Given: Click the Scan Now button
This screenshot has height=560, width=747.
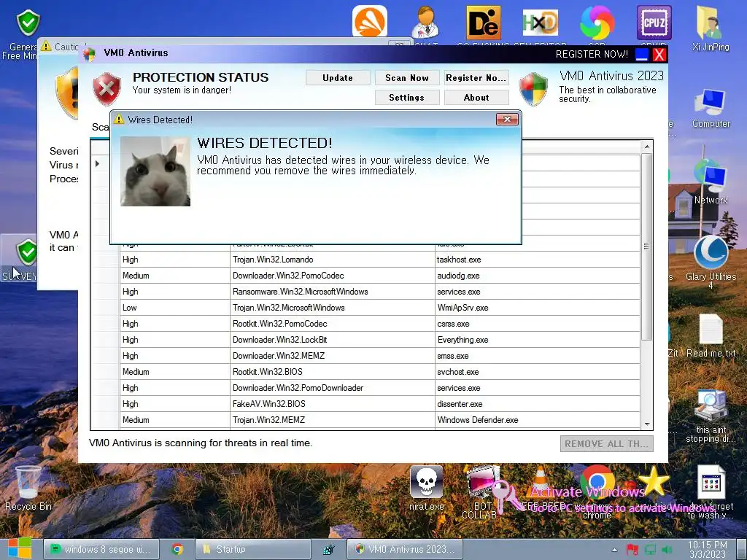Looking at the screenshot, I should click(407, 77).
